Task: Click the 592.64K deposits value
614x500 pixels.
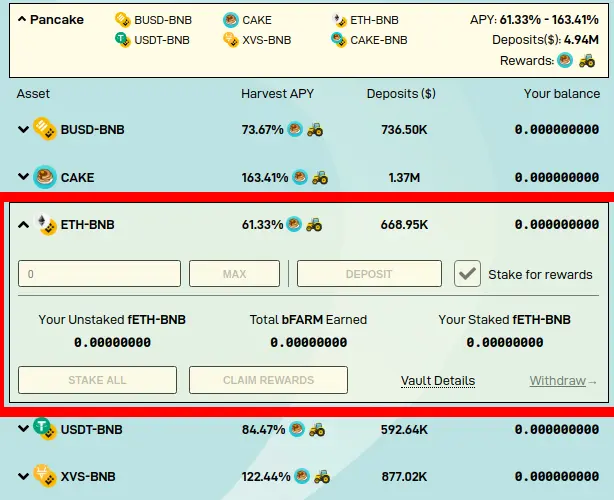Action: 404,430
